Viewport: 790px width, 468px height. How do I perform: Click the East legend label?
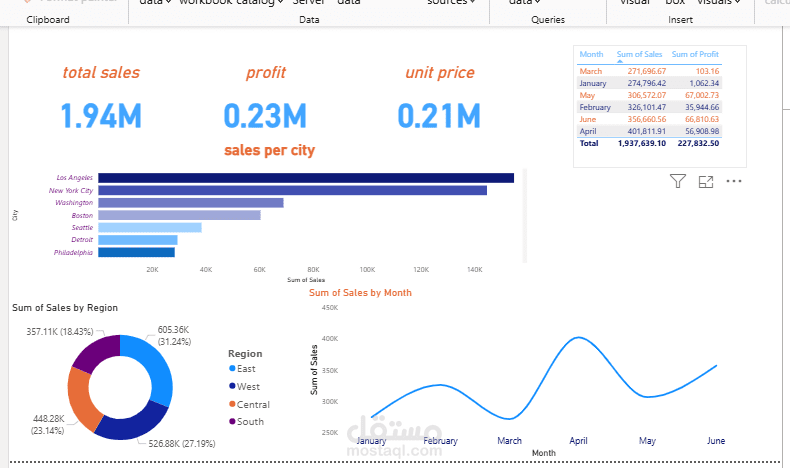(246, 369)
